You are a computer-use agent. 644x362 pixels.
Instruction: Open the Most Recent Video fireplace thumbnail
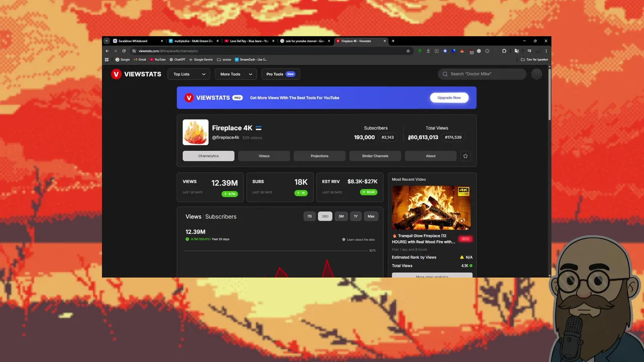coord(431,208)
